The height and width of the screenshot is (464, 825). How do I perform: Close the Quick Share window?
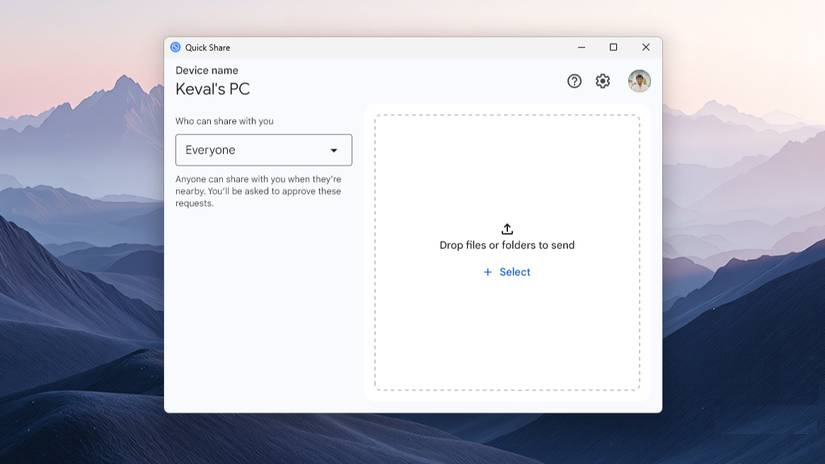[x=646, y=47]
